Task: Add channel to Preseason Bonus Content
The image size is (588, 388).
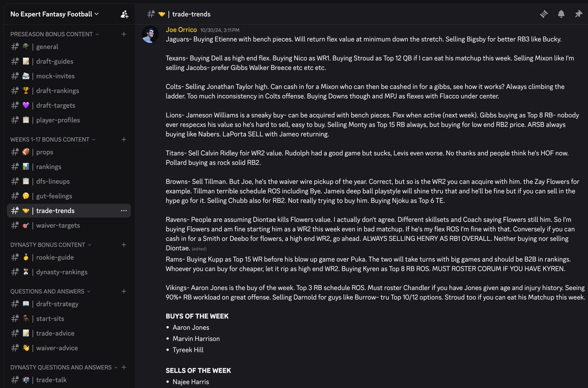Action: pyautogui.click(x=124, y=34)
